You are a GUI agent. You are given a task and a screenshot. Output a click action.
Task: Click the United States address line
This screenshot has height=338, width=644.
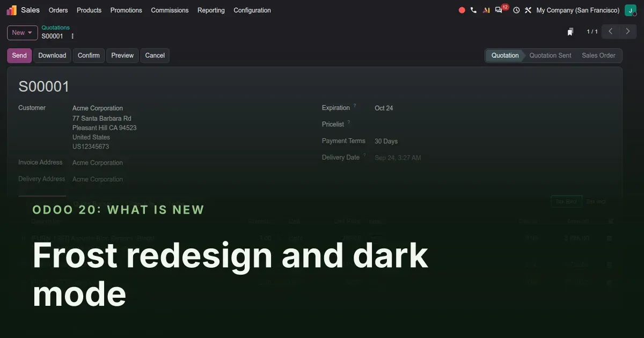(x=91, y=137)
